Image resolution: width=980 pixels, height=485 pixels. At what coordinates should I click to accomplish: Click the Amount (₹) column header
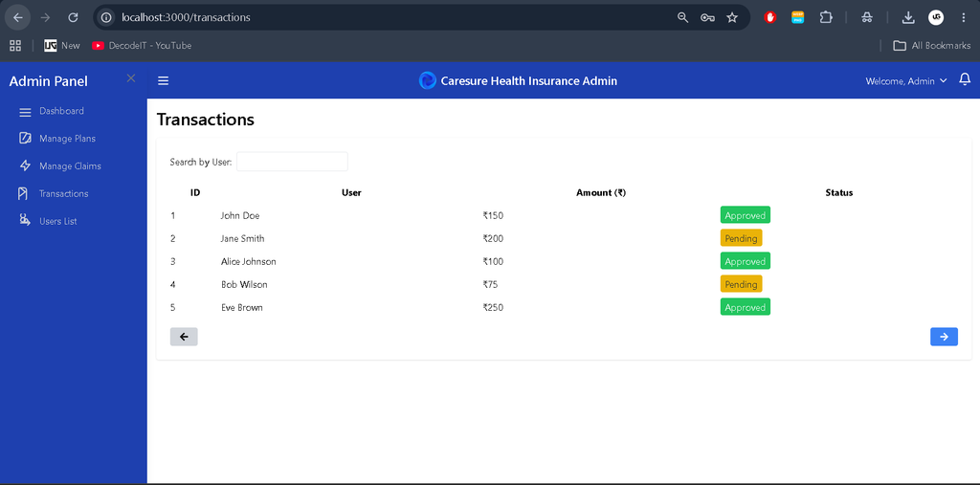[601, 192]
